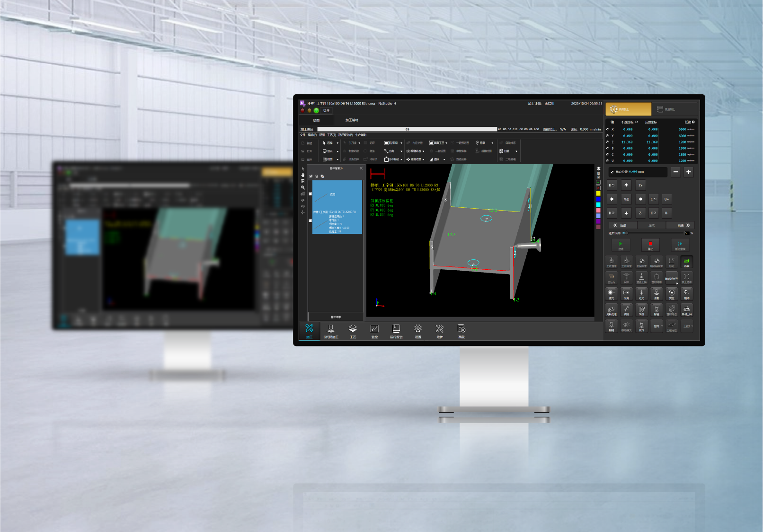Screen dimensions: 763x532
Task: Click the green start play button
Action: (x=621, y=245)
